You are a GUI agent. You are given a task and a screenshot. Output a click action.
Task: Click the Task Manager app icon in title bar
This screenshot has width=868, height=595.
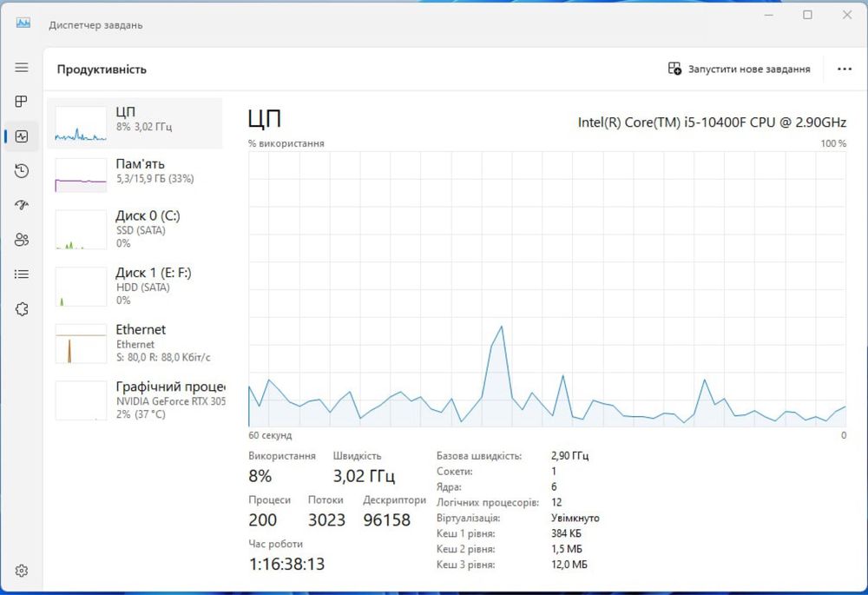click(x=23, y=23)
